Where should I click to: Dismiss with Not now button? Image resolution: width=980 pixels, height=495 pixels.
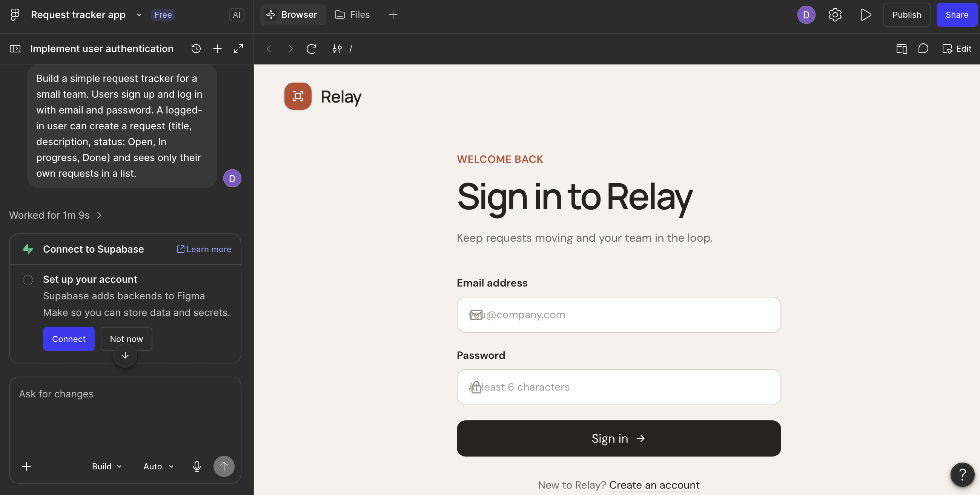[126, 339]
